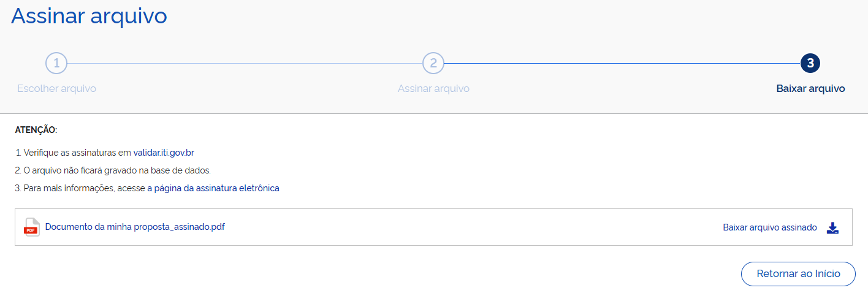Open 'Documento da minha proposta_assinado.pdf' file name
This screenshot has width=868, height=293.
135,227
